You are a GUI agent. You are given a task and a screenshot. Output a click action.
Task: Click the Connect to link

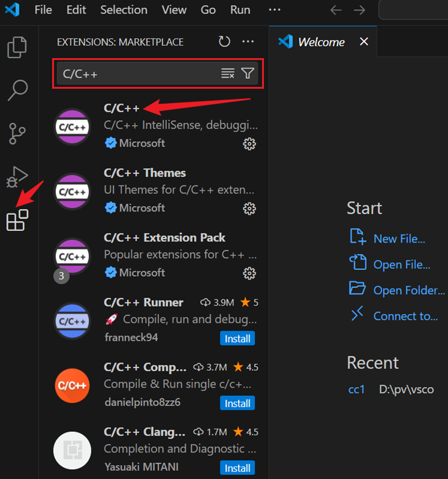(x=405, y=316)
